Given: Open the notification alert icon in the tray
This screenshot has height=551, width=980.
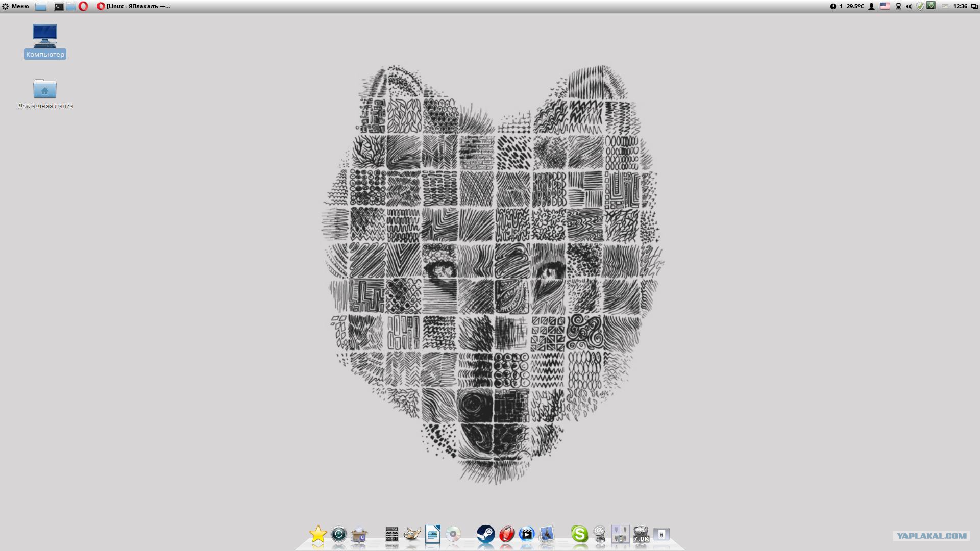Looking at the screenshot, I should tap(833, 6).
